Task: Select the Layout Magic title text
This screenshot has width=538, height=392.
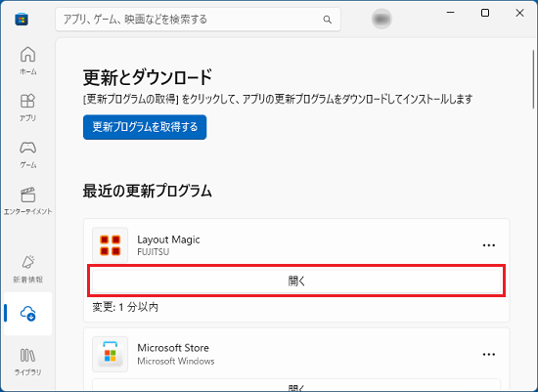Action: tap(168, 240)
